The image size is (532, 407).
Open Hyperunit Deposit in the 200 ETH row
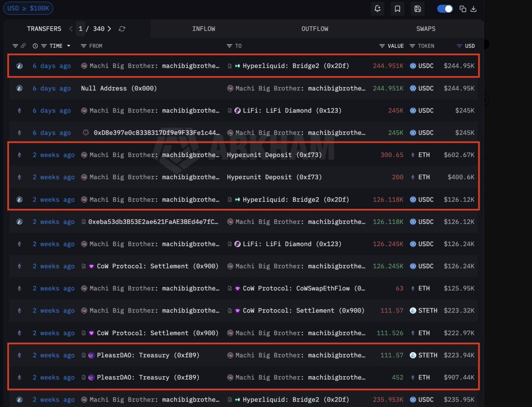tap(274, 177)
